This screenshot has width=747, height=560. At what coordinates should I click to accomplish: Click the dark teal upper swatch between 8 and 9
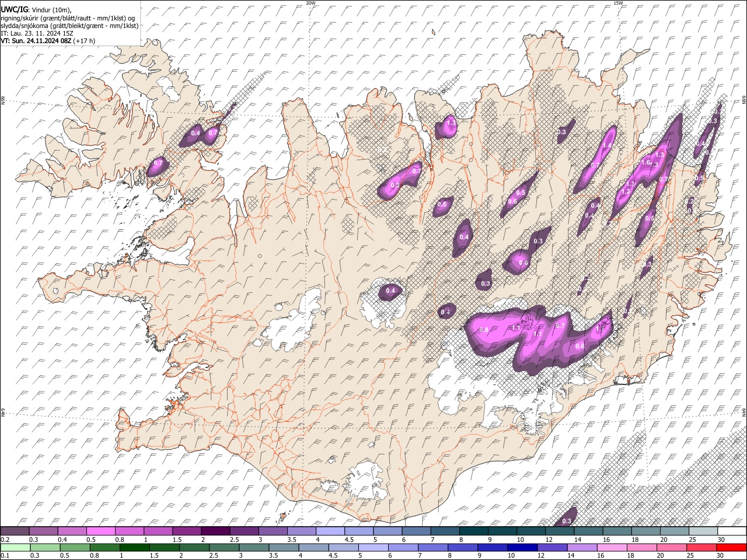coord(473,531)
